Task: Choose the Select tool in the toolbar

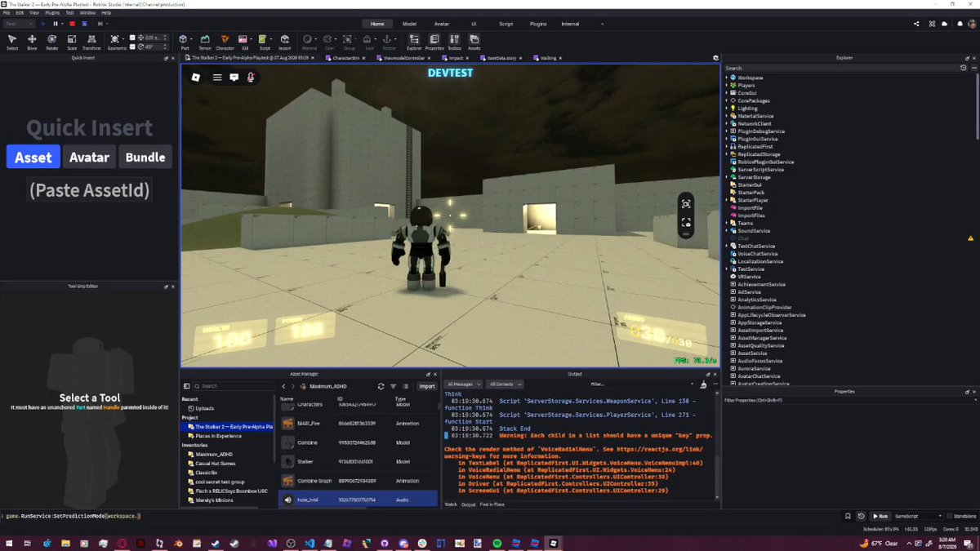Action: 12,42
